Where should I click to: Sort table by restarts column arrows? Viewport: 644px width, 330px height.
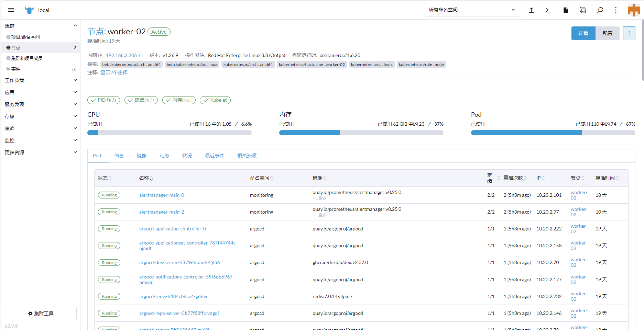[x=525, y=178]
